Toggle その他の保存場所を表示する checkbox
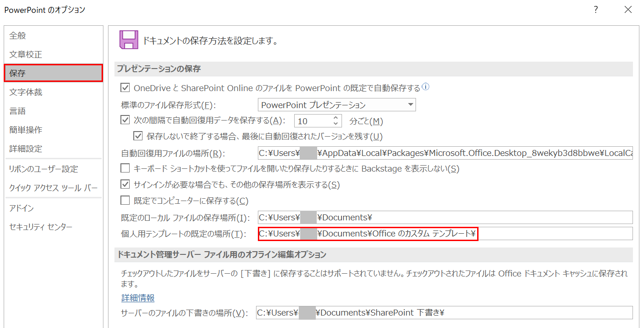 125,184
